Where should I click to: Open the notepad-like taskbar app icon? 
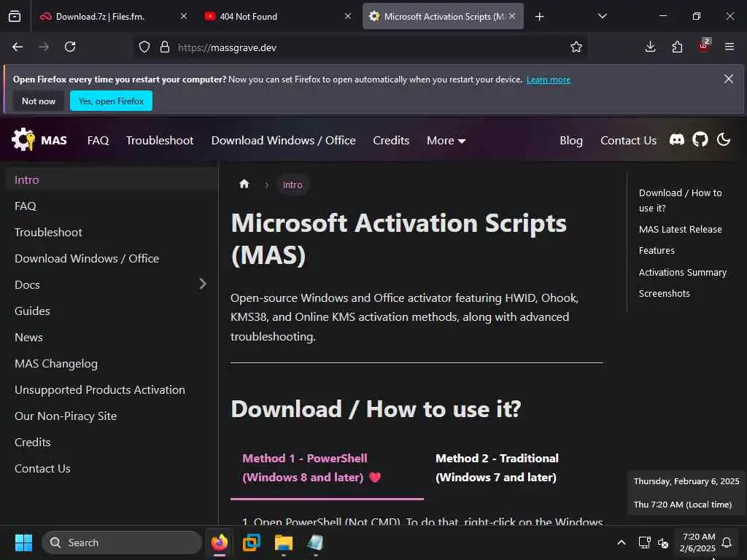point(315,542)
